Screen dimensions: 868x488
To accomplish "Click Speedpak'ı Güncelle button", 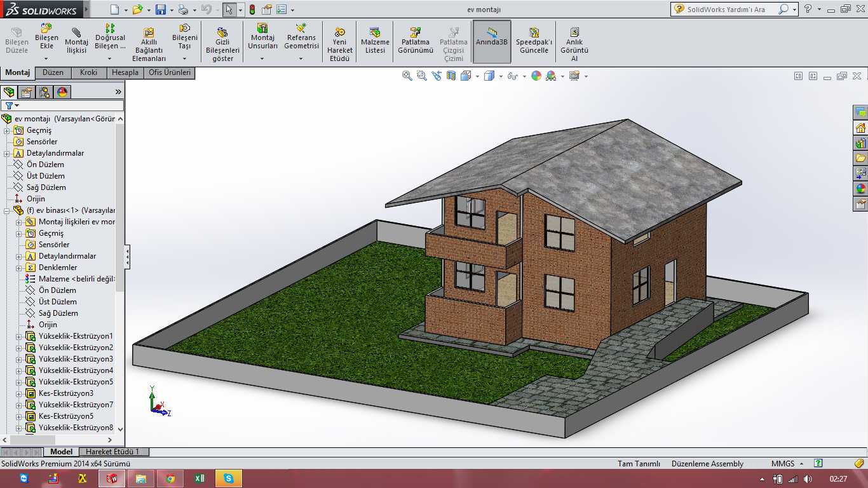I will [534, 41].
